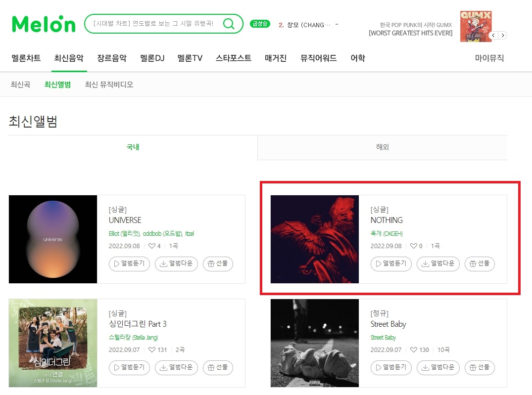The width and height of the screenshot is (532, 395).
Task: Like the NOTHING album heart icon
Action: [x=414, y=246]
